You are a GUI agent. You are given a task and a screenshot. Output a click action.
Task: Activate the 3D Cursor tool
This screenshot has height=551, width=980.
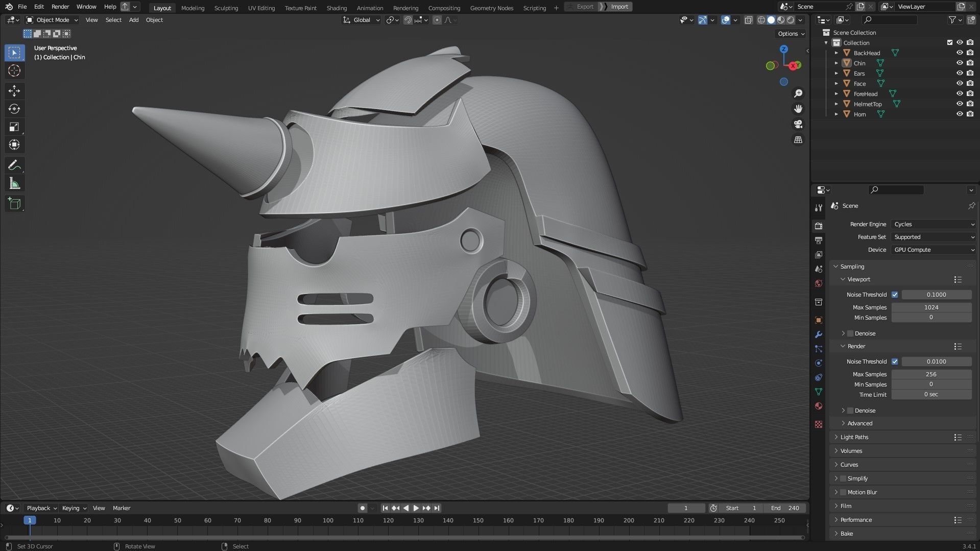14,70
